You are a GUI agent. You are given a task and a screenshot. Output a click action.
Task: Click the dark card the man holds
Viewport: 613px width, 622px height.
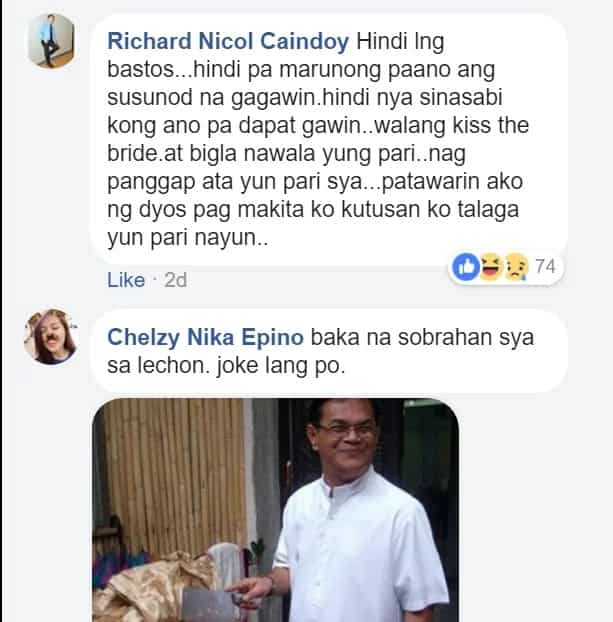209,605
